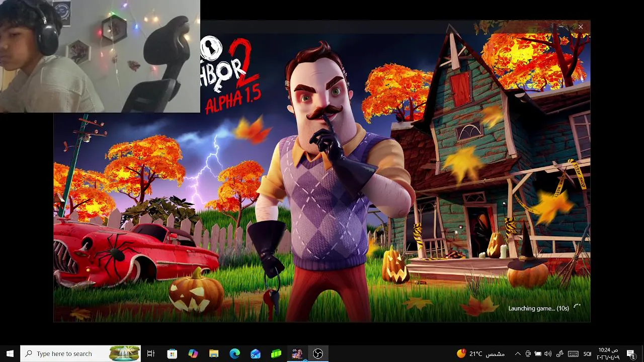Screen dimensions: 644x362
Task: Open the 21°C weather widget
Action: (480, 353)
